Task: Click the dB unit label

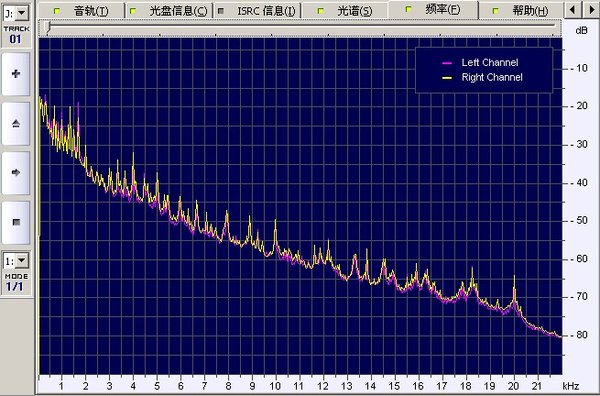Action: click(581, 31)
